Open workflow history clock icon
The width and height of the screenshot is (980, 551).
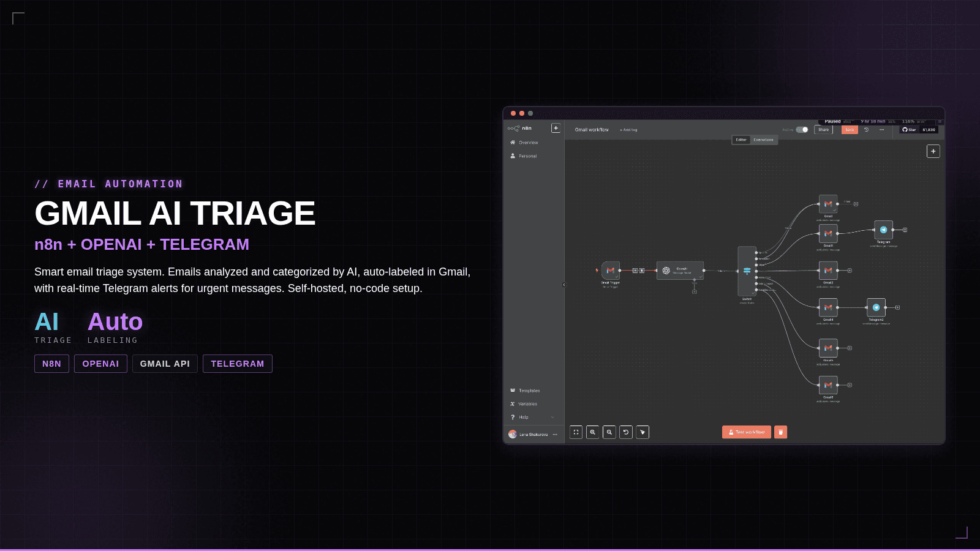click(x=866, y=130)
